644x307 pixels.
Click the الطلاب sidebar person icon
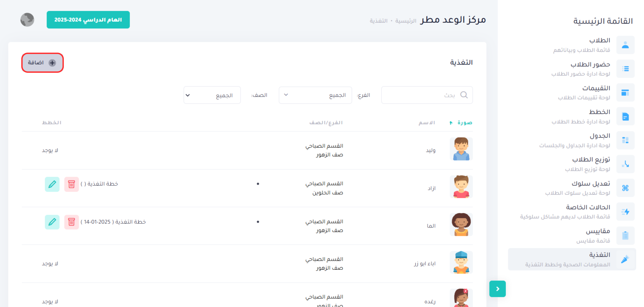625,45
